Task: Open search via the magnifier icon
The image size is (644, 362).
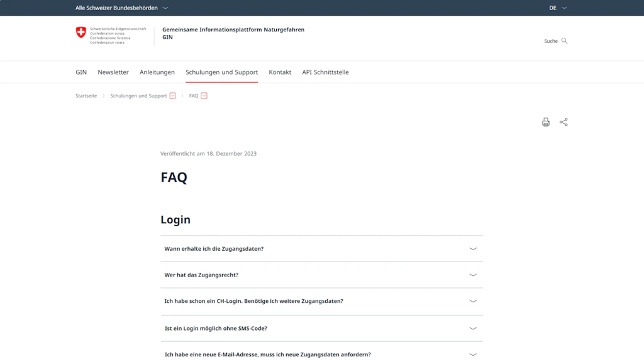Action: pyautogui.click(x=564, y=41)
